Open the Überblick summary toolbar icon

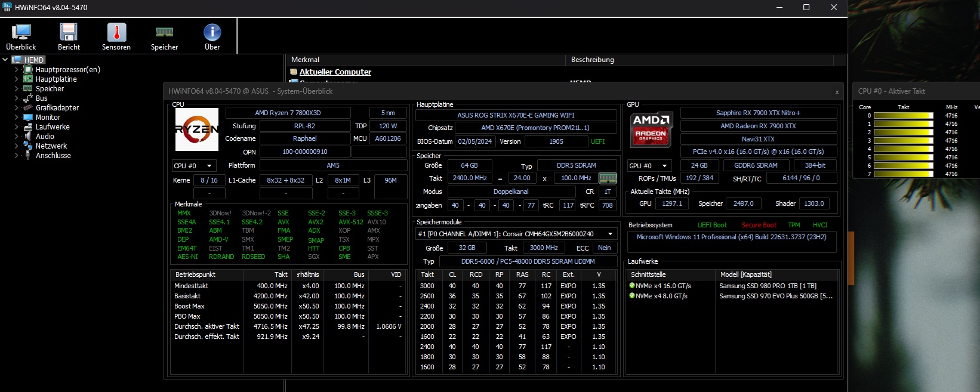pyautogui.click(x=21, y=36)
